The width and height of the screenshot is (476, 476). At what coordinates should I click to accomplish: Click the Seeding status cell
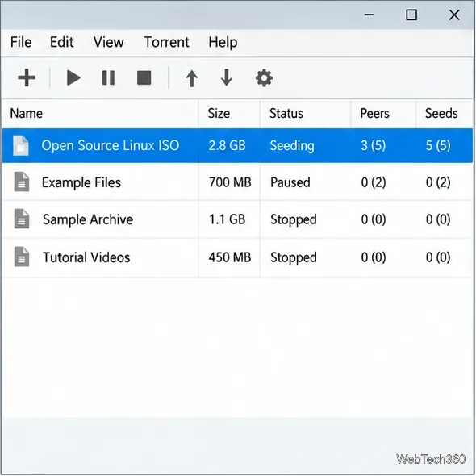292,146
